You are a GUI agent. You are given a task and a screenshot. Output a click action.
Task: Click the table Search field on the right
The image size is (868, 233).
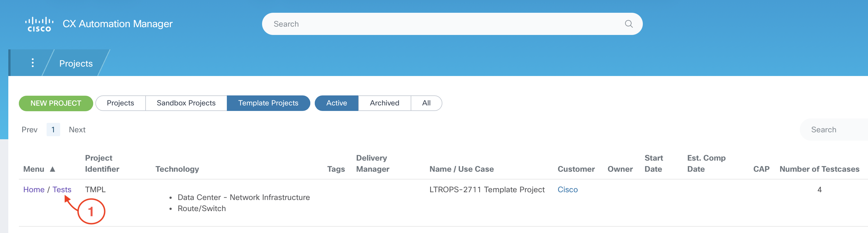point(832,130)
